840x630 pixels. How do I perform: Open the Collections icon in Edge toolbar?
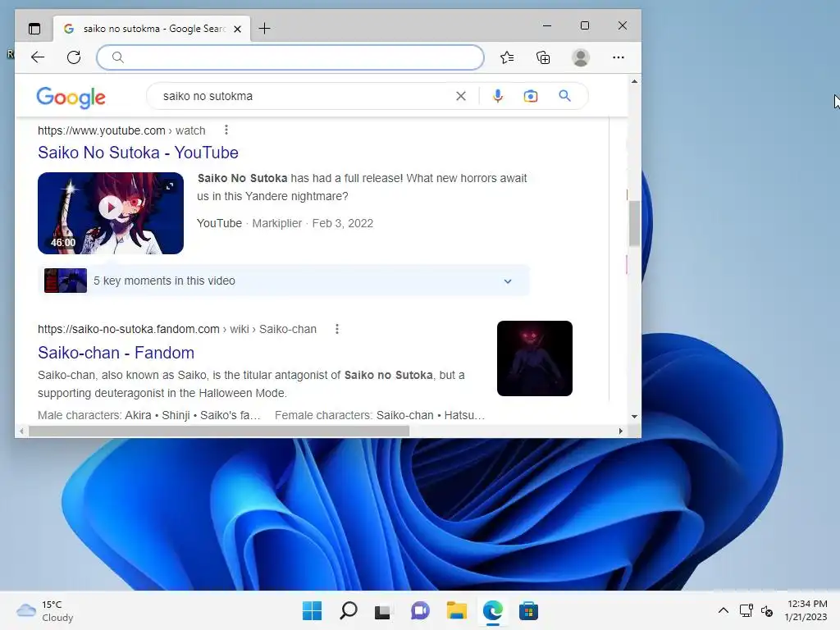543,57
